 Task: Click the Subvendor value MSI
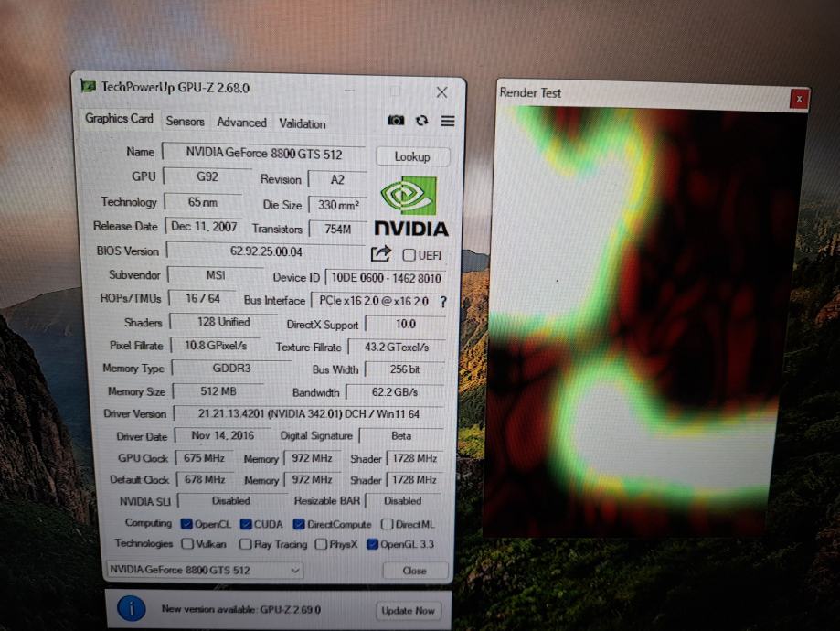coord(216,275)
